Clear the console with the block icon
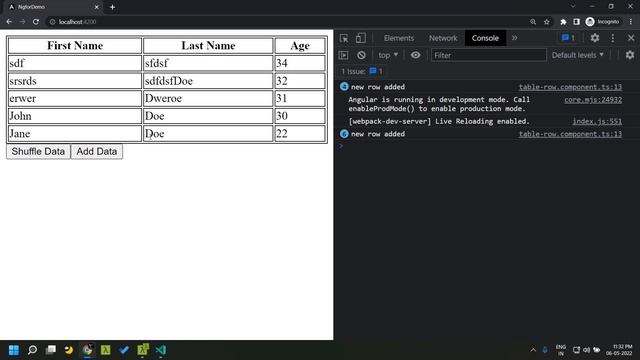Viewport: 640px width, 360px height. click(x=361, y=55)
